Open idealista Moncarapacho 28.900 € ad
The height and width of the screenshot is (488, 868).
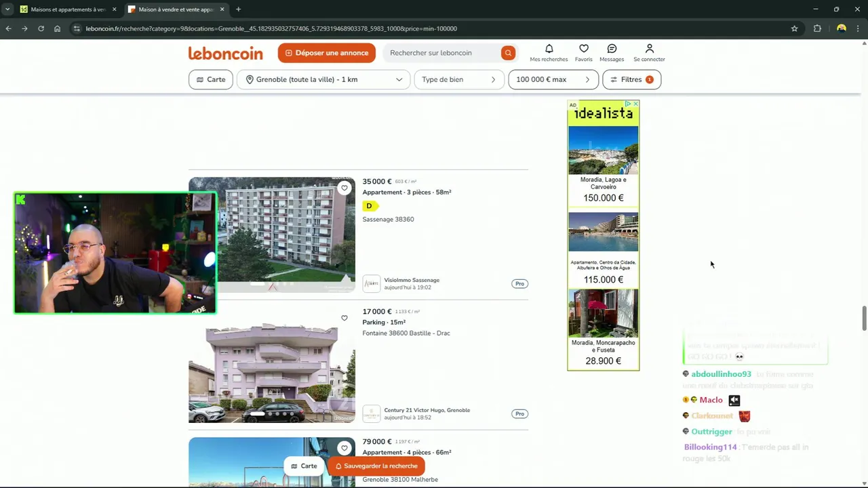click(x=603, y=329)
